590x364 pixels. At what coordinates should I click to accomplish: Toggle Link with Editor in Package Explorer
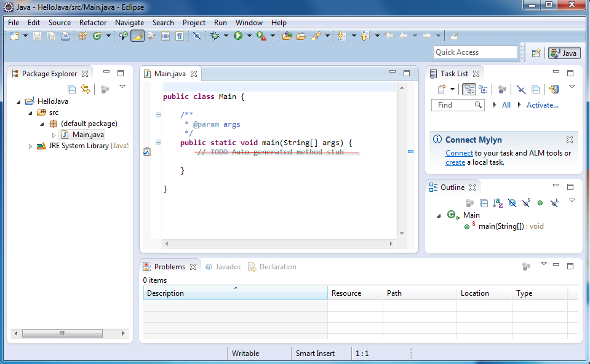pos(86,90)
